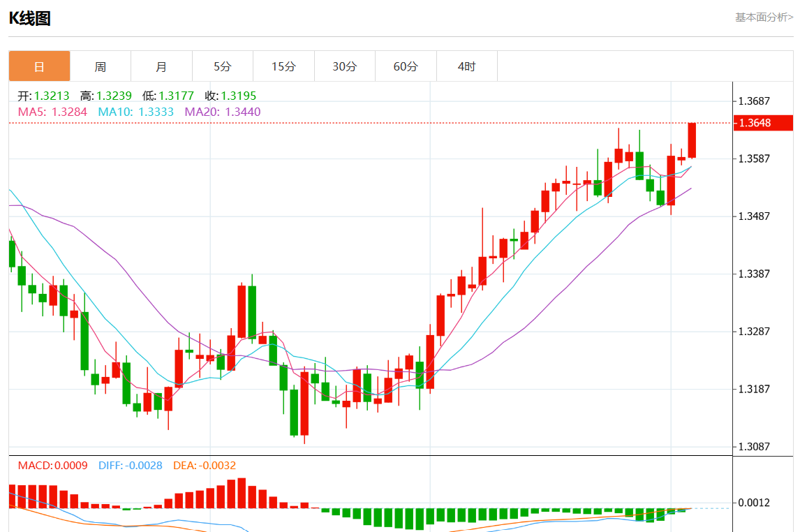Click the MA10: 1.3333 indicator value
807x532 pixels.
[136, 112]
